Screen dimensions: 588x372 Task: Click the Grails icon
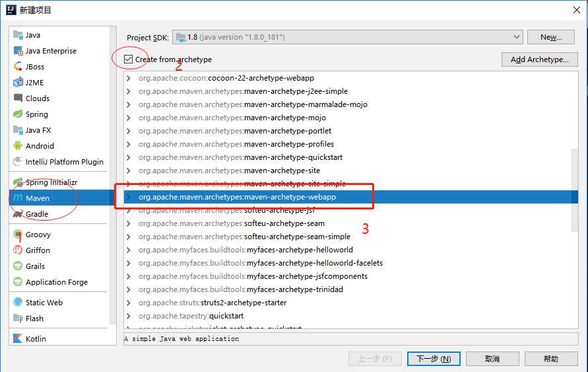[18, 266]
